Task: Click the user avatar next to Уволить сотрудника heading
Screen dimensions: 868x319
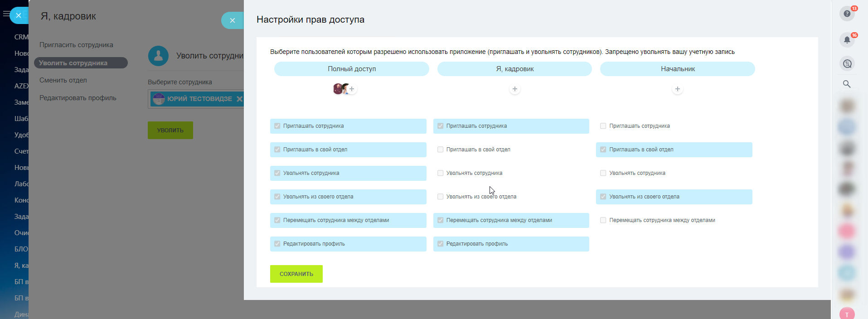Action: [x=158, y=56]
